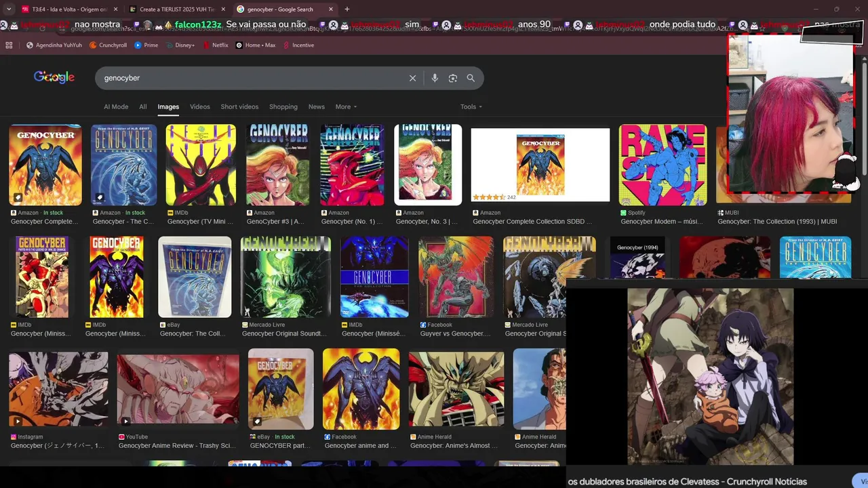Viewport: 868px width, 488px height.
Task: Open Genocyber, No. 3 Amazon thumbnail
Action: (428, 165)
